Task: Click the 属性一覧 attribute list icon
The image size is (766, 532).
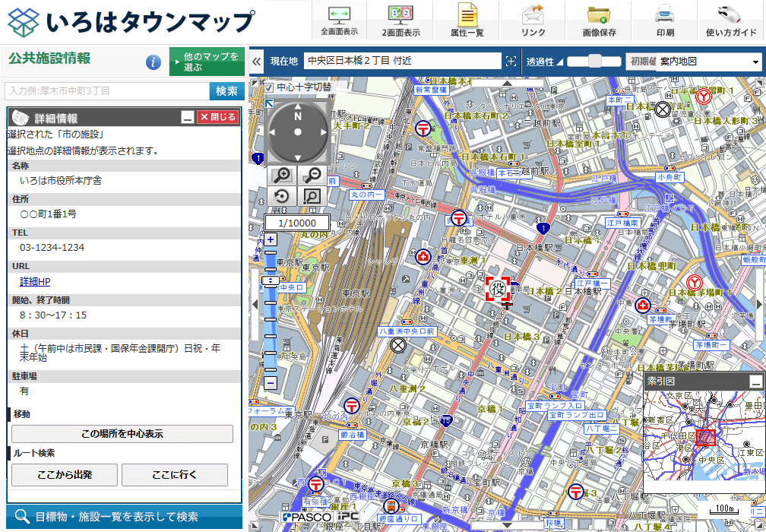Action: point(467,18)
